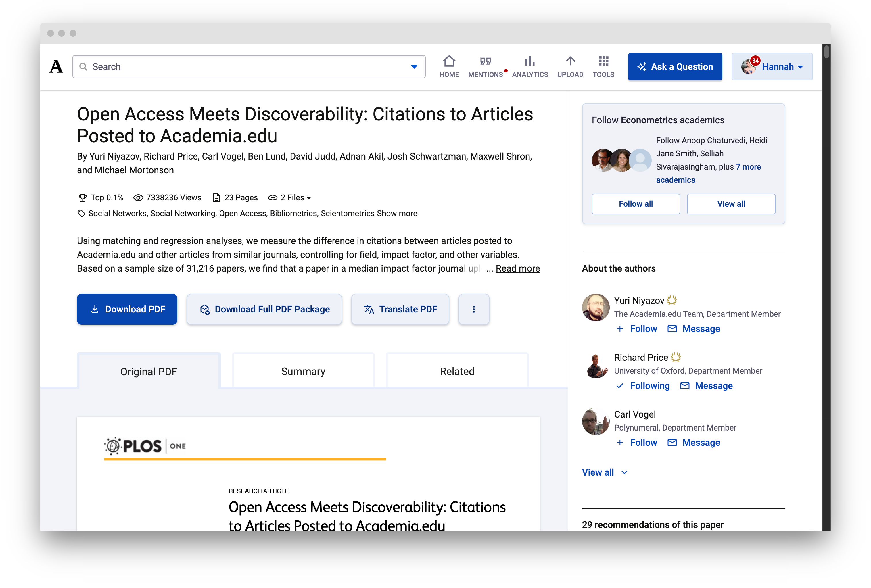This screenshot has height=588, width=871.
Task: Open the Academia.edu logo icon
Action: 56,66
